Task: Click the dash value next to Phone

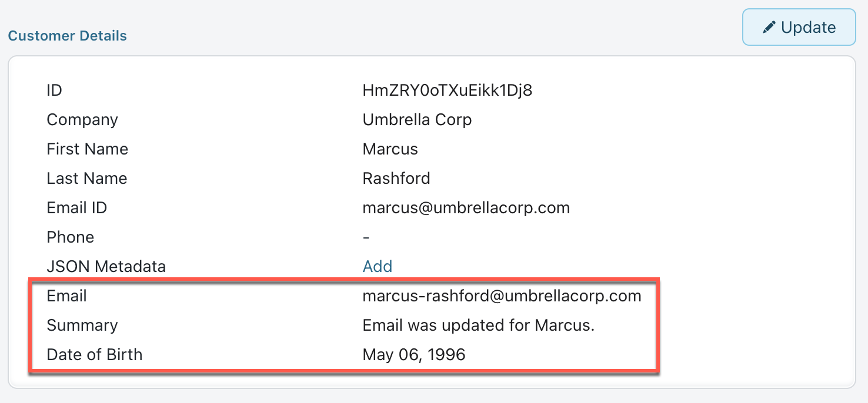Action: [366, 237]
